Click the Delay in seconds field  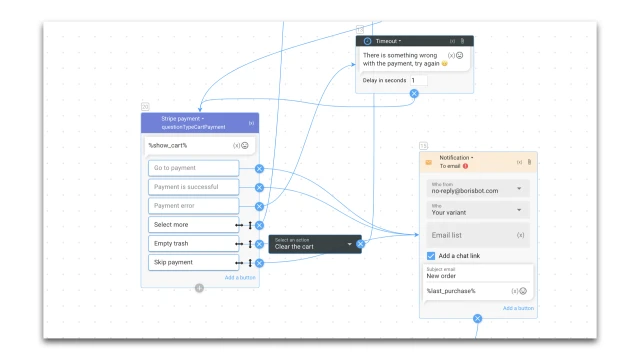click(418, 80)
